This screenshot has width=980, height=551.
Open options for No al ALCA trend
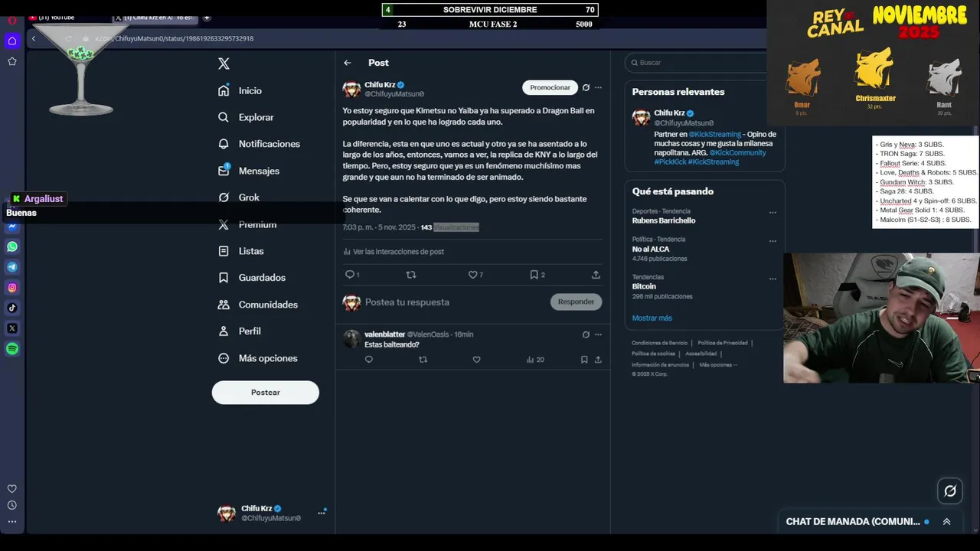pyautogui.click(x=773, y=240)
